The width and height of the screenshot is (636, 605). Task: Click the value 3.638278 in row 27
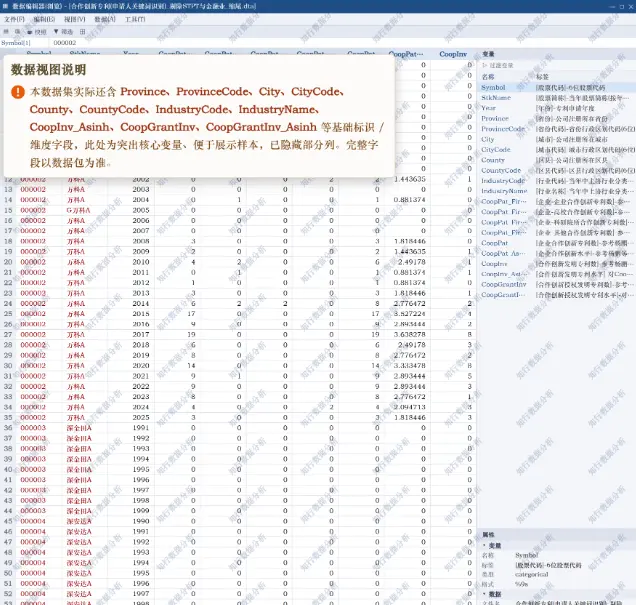pyautogui.click(x=410, y=335)
